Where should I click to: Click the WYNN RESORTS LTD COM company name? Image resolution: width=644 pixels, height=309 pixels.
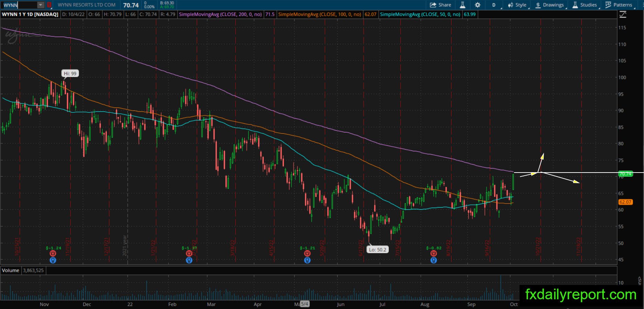tap(87, 5)
